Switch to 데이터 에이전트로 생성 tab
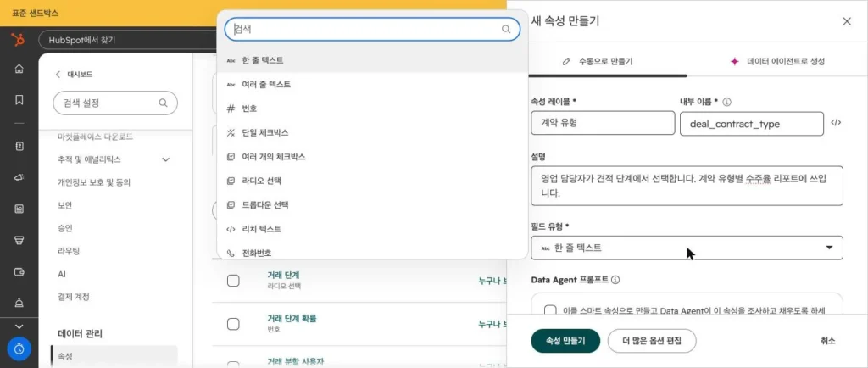Viewport: 868px width, 368px height. pyautogui.click(x=777, y=61)
